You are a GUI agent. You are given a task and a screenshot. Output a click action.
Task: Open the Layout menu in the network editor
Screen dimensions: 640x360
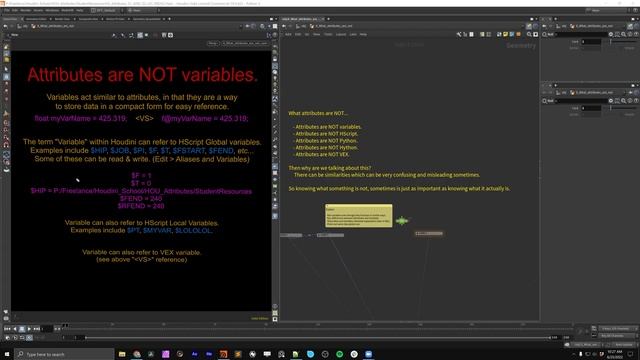click(x=341, y=35)
